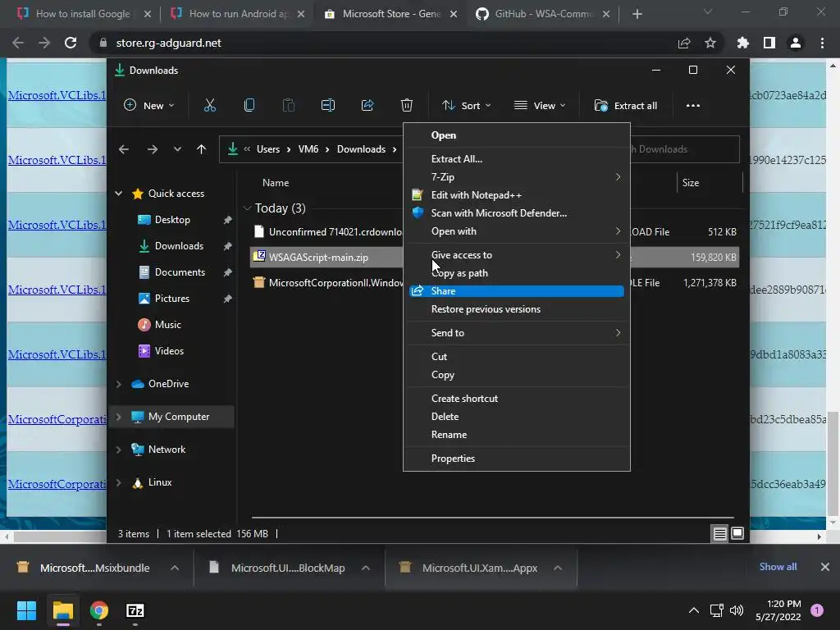Open the Windows Start menu
The width and height of the screenshot is (840, 630).
[x=26, y=610]
